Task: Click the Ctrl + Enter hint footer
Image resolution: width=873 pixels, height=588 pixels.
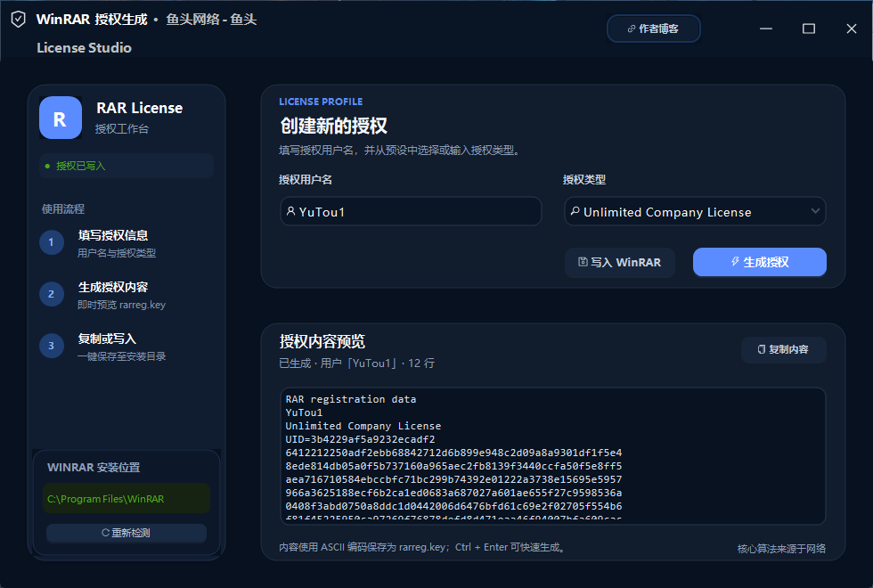Action: (x=422, y=547)
